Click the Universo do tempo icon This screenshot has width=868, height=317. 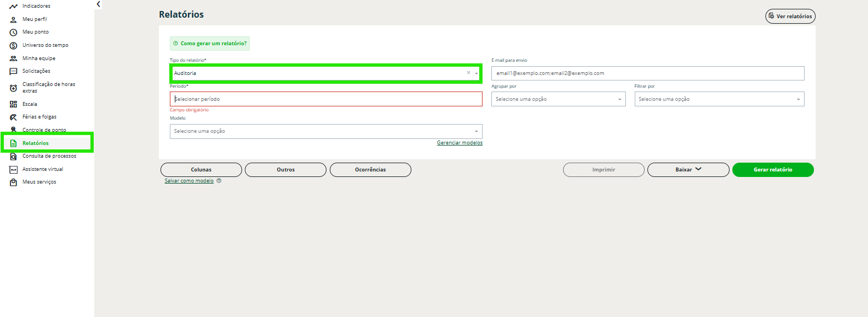click(13, 45)
